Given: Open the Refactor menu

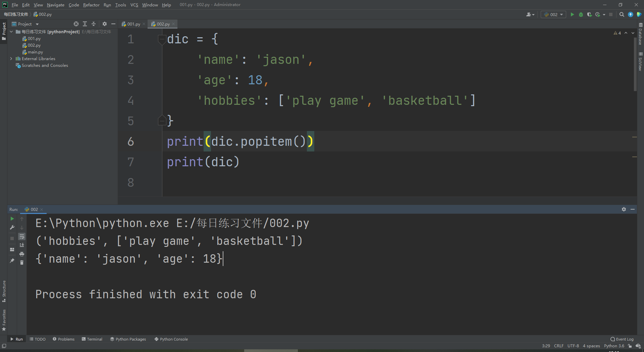Looking at the screenshot, I should (x=91, y=5).
